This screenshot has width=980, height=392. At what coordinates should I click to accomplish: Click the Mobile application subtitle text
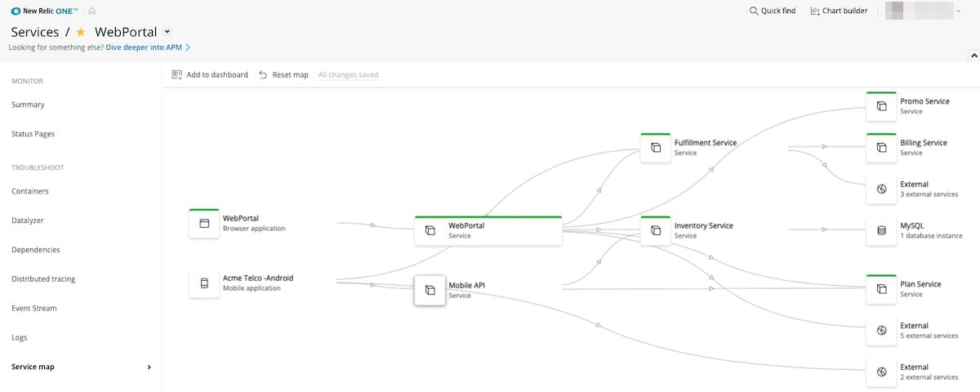pyautogui.click(x=252, y=289)
